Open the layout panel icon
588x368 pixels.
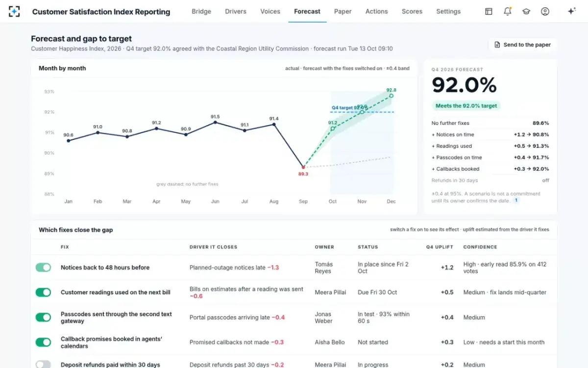point(489,11)
